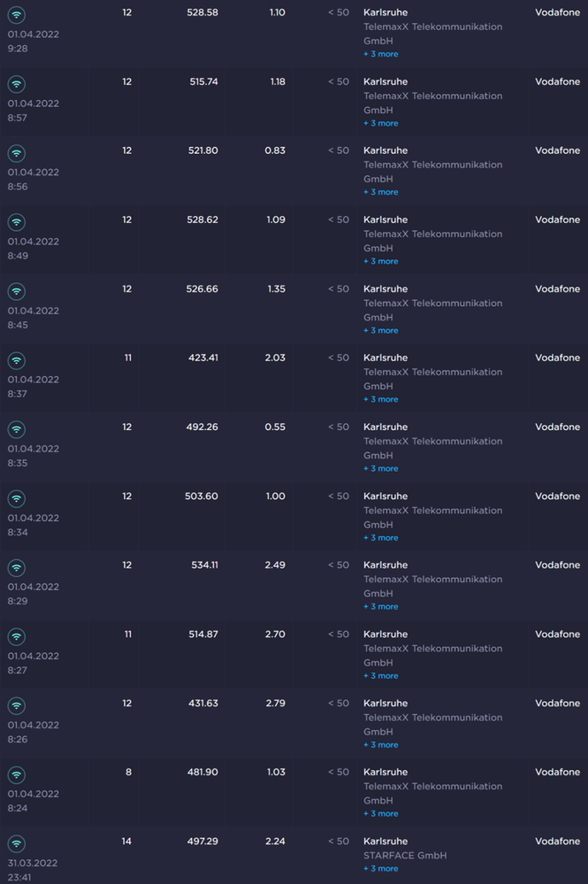
Task: Click the WiFi icon for the 8:29 measurement
Action: tap(16, 567)
